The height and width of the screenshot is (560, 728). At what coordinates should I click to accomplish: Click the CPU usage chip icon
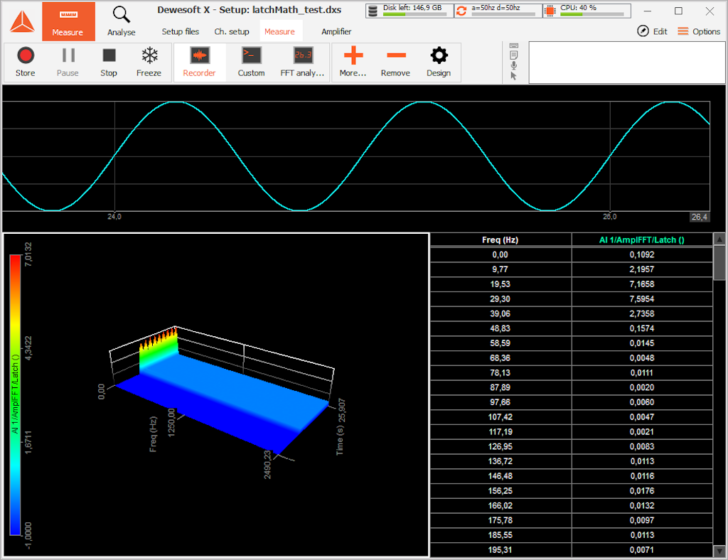[550, 11]
